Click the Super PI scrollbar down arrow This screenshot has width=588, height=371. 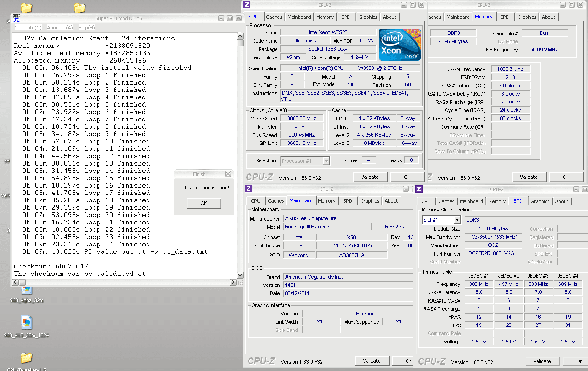pyautogui.click(x=240, y=275)
